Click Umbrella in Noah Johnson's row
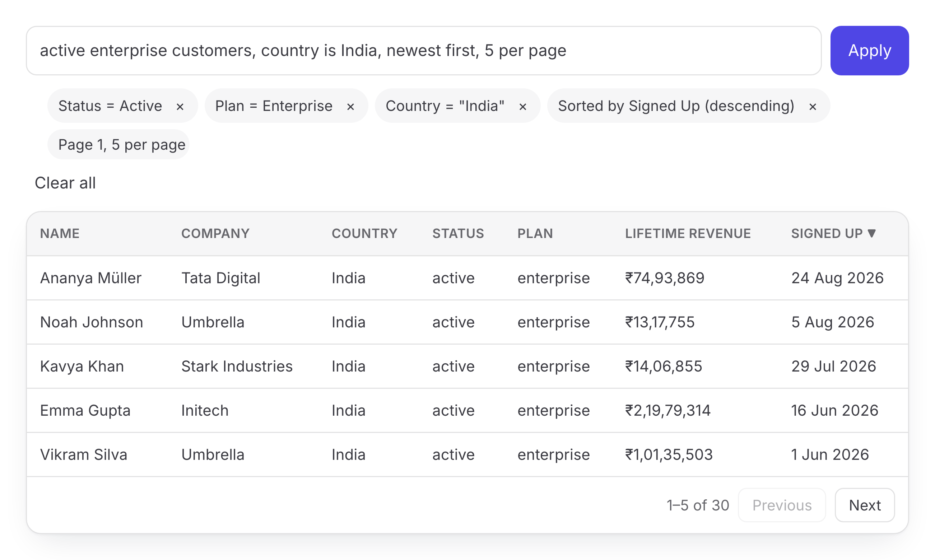The image size is (935, 560). (213, 322)
